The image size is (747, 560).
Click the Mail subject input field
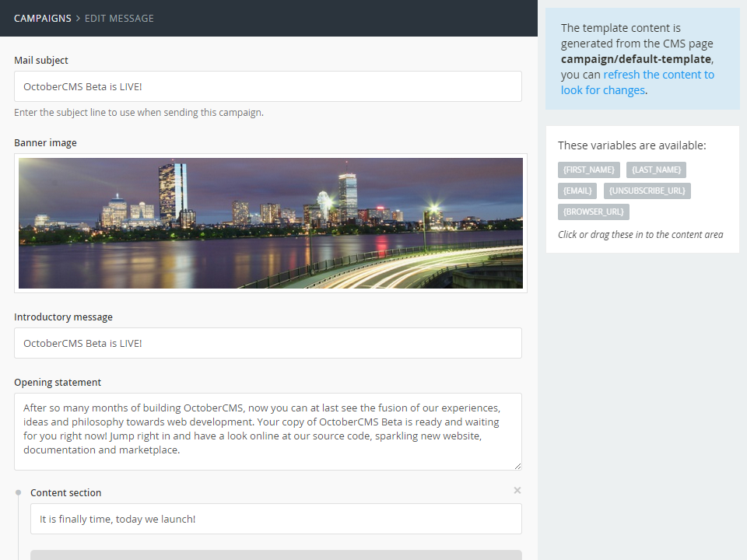pos(268,86)
